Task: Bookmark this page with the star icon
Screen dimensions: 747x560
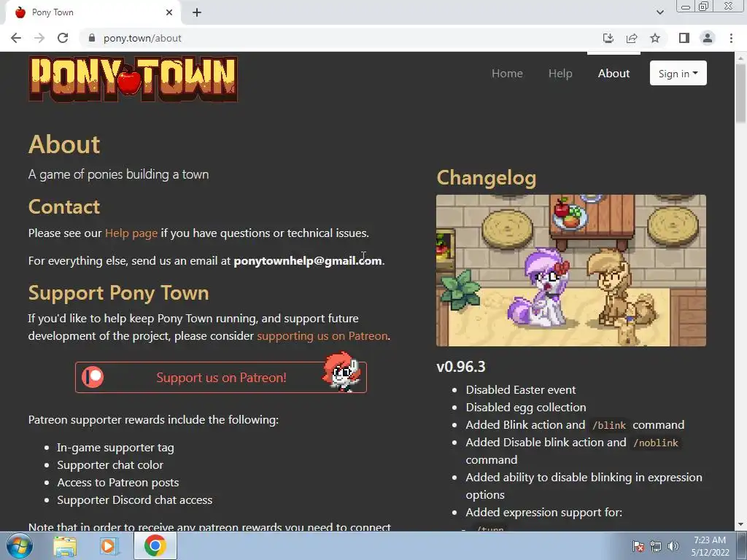Action: pos(655,38)
